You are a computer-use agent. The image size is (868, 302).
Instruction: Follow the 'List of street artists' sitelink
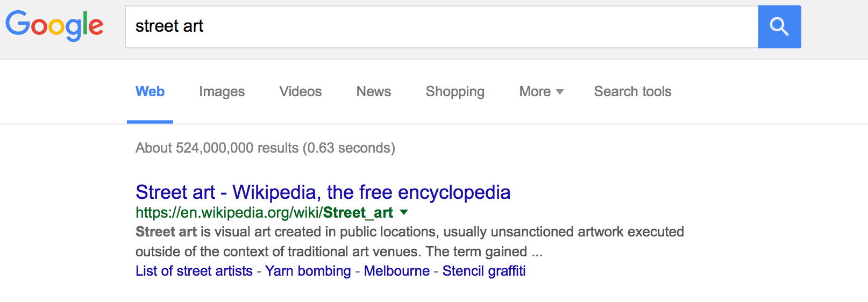coord(194,271)
